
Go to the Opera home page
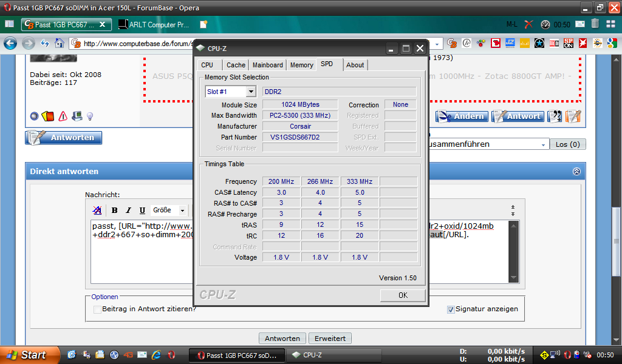(x=60, y=43)
